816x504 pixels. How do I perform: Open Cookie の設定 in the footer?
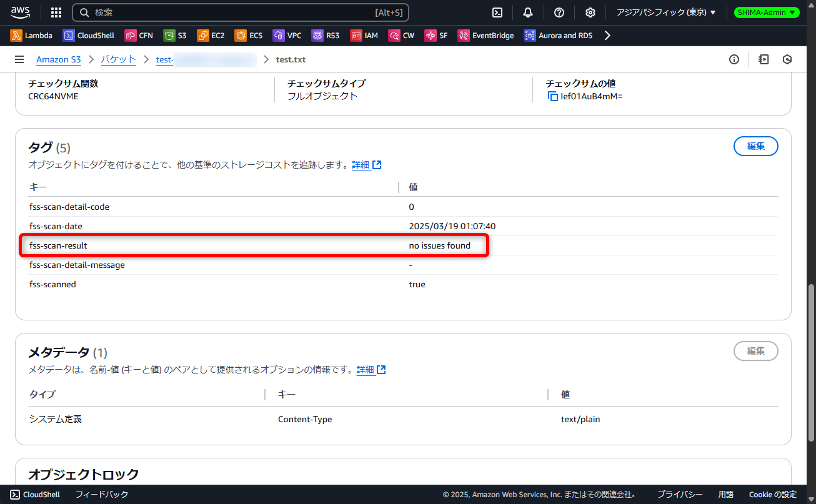coord(773,494)
